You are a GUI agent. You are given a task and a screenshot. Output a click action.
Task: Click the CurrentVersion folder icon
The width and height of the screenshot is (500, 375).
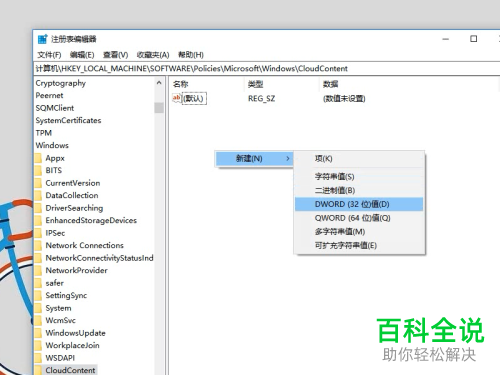(x=39, y=183)
